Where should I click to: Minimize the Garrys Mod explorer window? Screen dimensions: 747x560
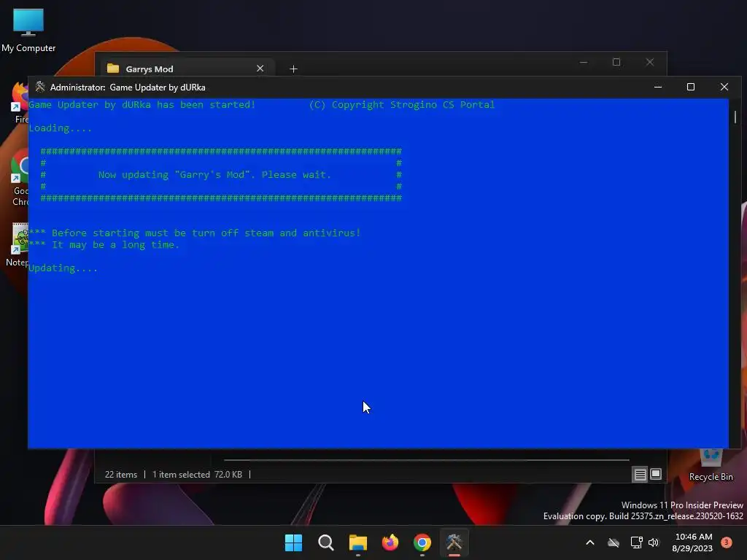coord(583,63)
